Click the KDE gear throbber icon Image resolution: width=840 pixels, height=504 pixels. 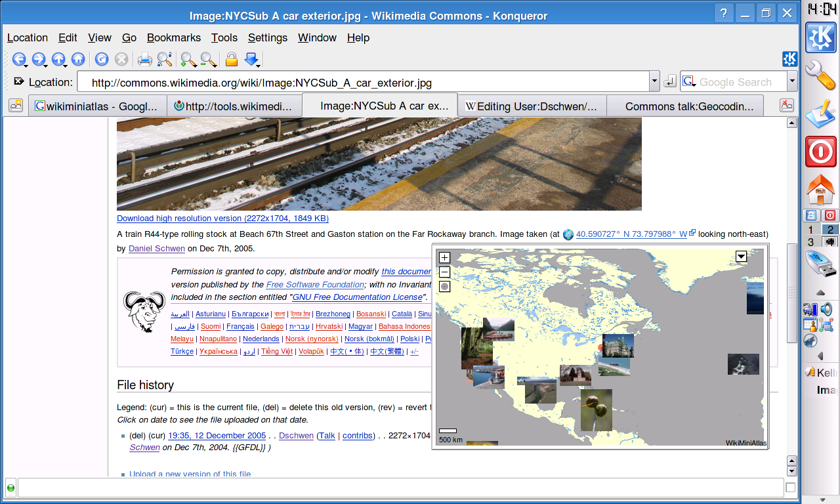click(789, 59)
